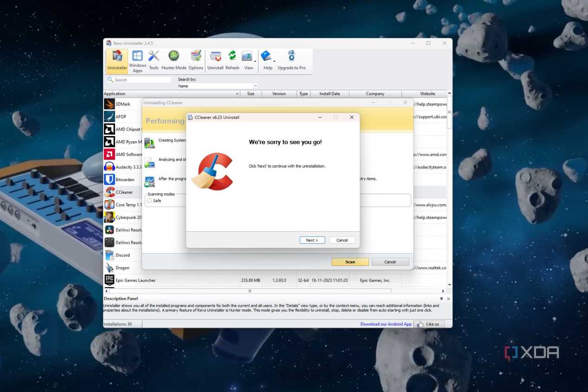Image resolution: width=588 pixels, height=392 pixels.
Task: Click the Uninstall toolbar icon
Action: click(215, 61)
